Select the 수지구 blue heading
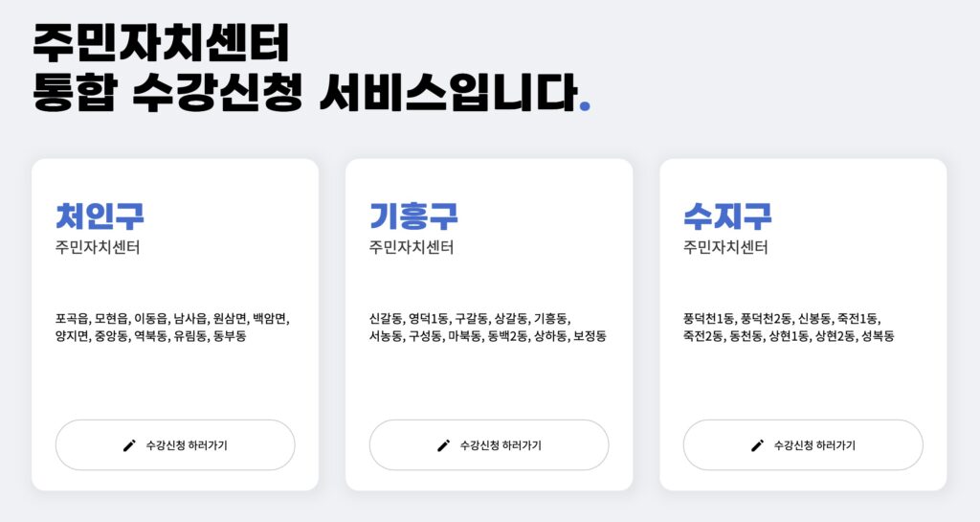 [727, 216]
